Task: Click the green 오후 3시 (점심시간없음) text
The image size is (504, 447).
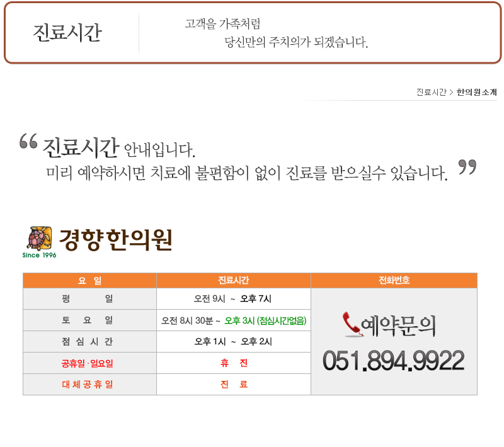Action: pyautogui.click(x=265, y=320)
